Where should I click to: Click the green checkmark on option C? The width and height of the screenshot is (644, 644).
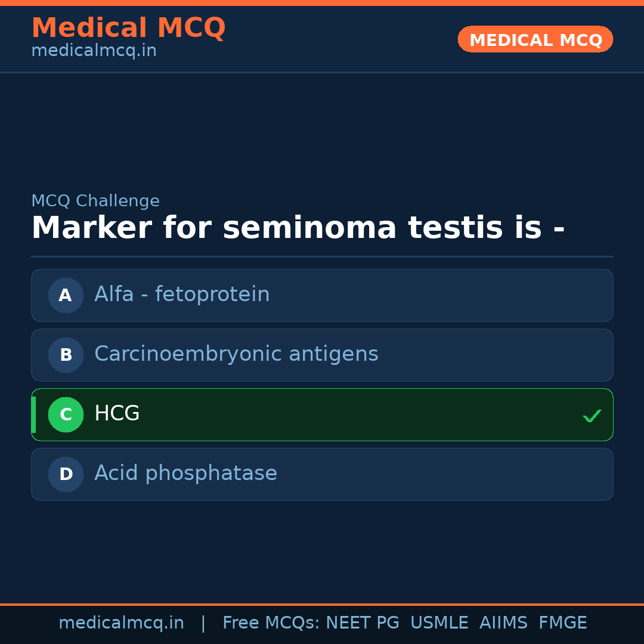[x=592, y=416]
